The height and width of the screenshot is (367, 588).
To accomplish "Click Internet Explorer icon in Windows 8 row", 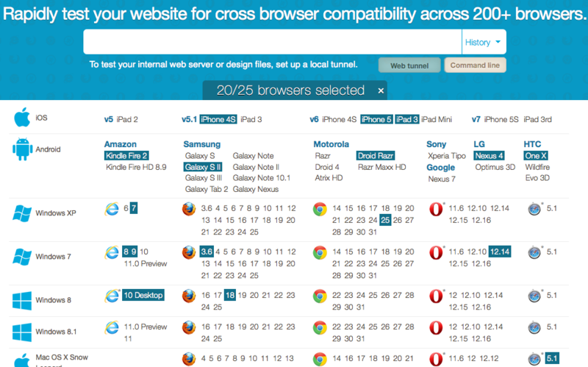I will (112, 296).
